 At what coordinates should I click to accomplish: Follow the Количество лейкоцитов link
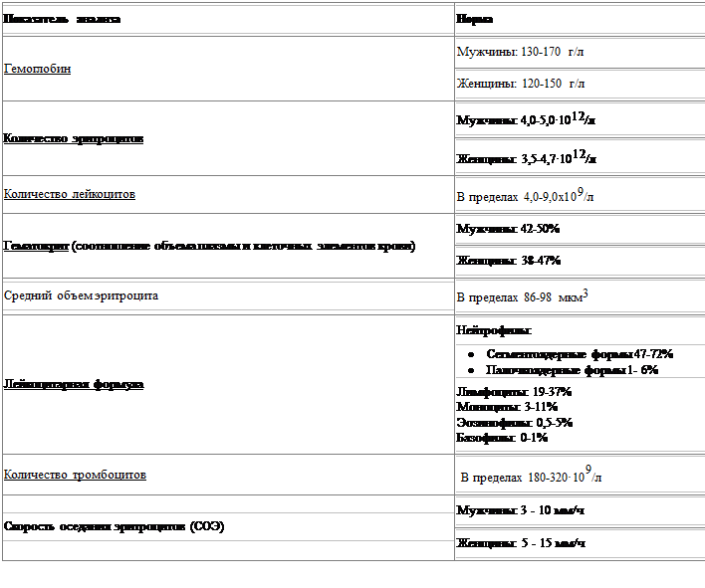point(70,194)
